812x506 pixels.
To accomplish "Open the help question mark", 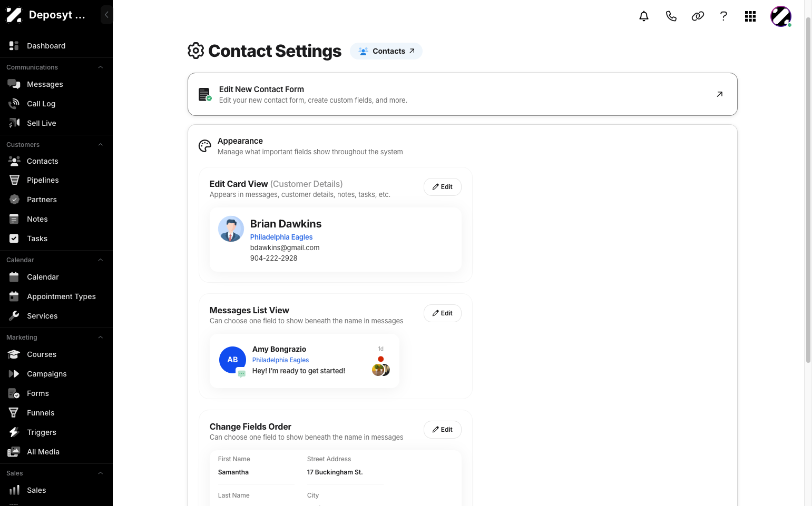I will click(723, 16).
